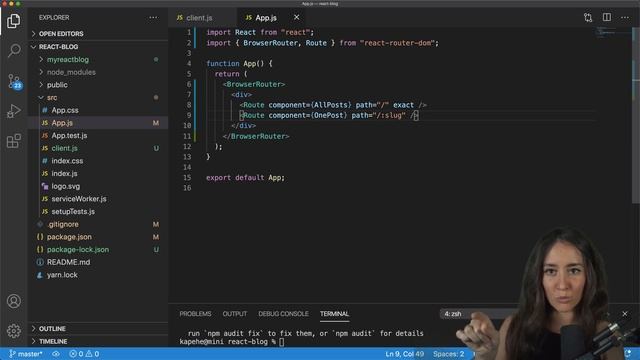Open the Accounts menu icon
This screenshot has height=360, width=640.
click(x=13, y=301)
